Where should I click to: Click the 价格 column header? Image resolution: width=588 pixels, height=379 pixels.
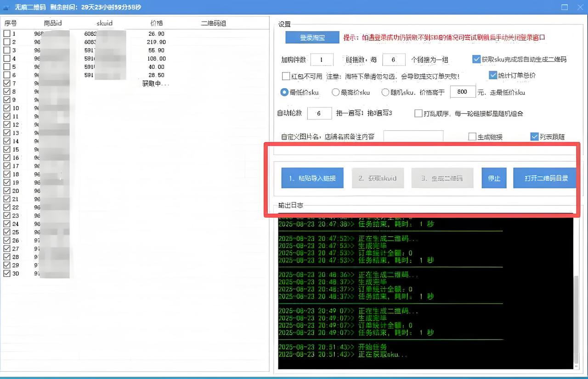click(x=156, y=23)
